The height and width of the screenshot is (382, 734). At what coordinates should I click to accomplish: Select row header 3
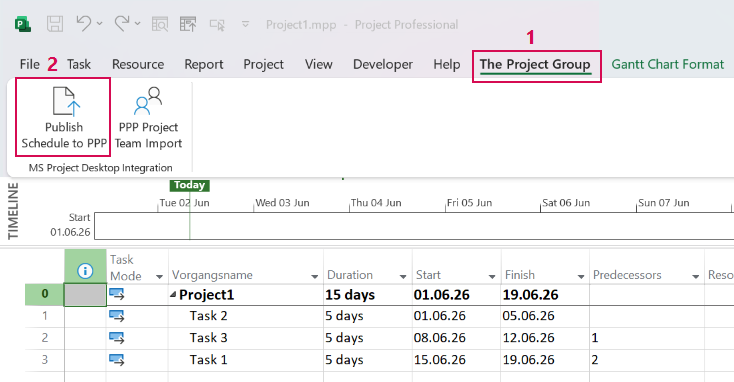pos(44,360)
